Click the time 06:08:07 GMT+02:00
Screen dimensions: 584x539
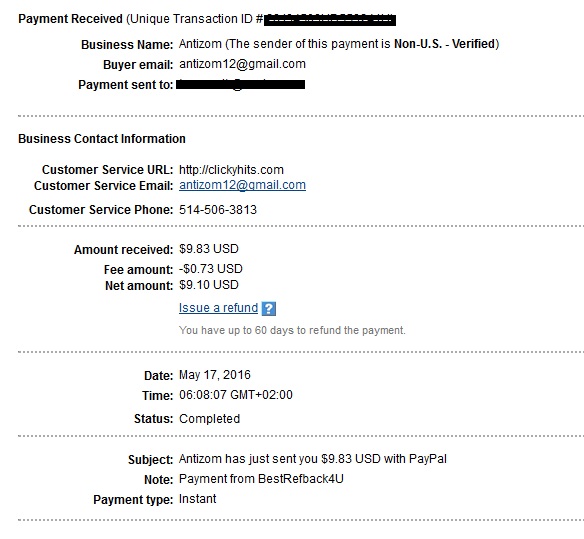pyautogui.click(x=236, y=395)
